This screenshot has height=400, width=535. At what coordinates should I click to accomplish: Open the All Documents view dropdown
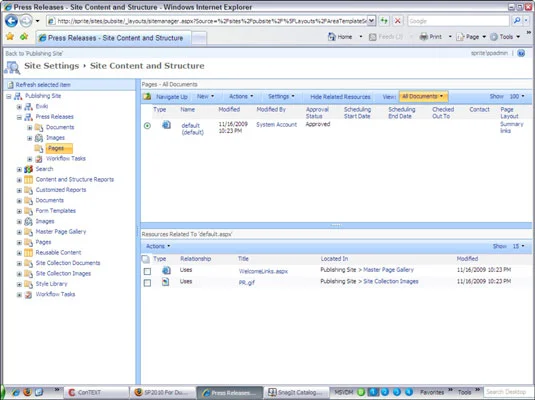point(423,97)
